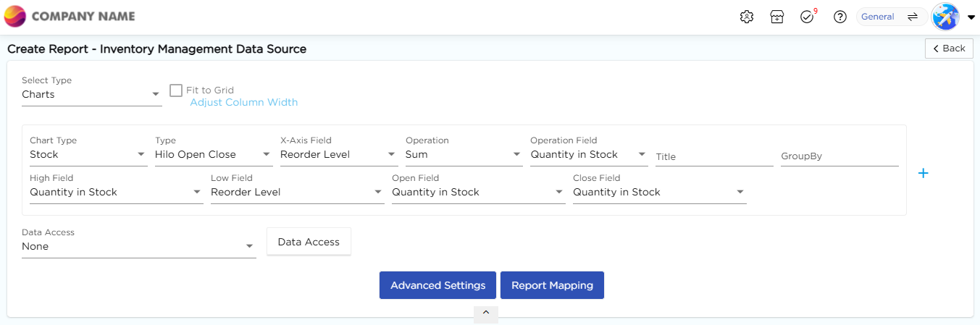
Task: Click the blue plus icon to add chart
Action: [923, 174]
